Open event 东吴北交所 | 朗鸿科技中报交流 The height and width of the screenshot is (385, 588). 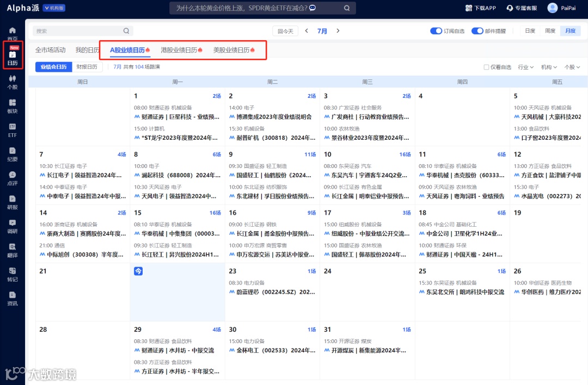[462, 292]
